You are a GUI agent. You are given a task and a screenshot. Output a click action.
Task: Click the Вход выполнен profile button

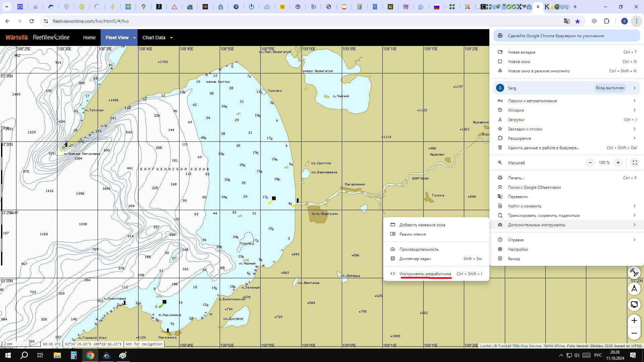coord(610,88)
